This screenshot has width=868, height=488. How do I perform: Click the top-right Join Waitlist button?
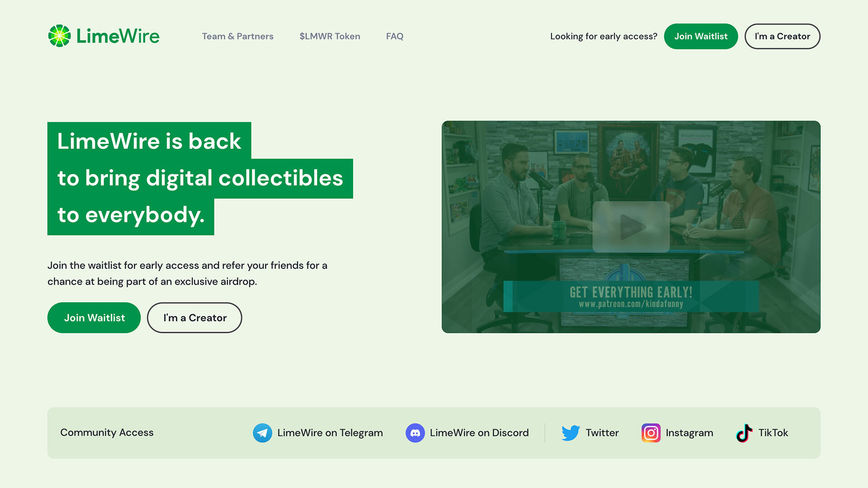[x=700, y=36]
